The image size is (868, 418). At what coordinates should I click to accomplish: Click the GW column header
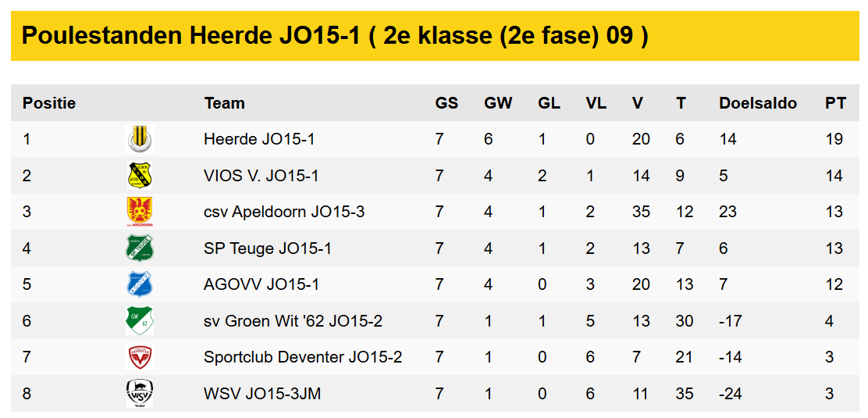[x=498, y=103]
